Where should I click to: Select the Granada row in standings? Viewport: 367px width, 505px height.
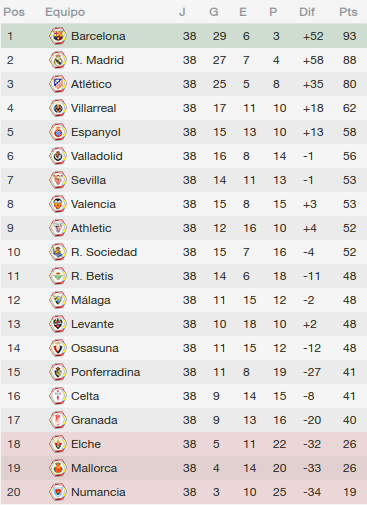coord(184,420)
